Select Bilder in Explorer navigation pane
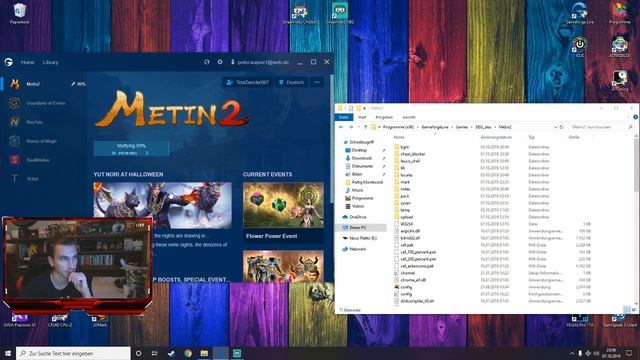This screenshot has height=360, width=640. [x=357, y=174]
